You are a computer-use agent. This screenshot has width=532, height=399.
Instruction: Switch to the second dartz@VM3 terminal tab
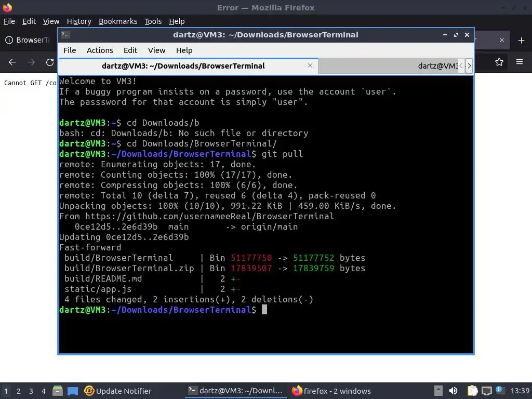coord(389,66)
